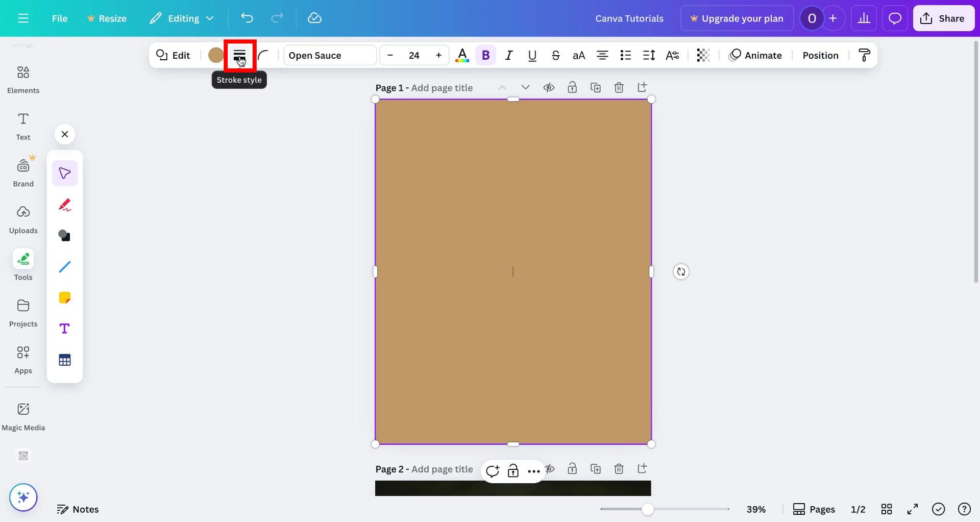Select the Line tool
Screen dimensions: 980x522
[x=65, y=266]
